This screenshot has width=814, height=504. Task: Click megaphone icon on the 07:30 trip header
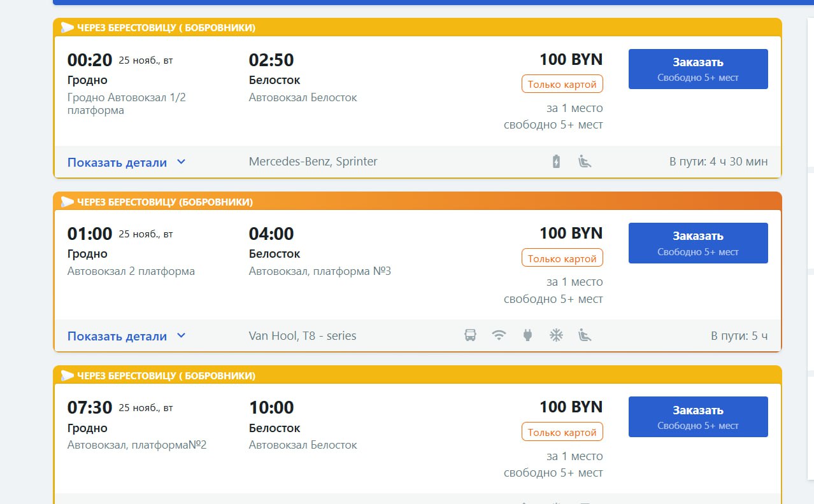click(68, 375)
